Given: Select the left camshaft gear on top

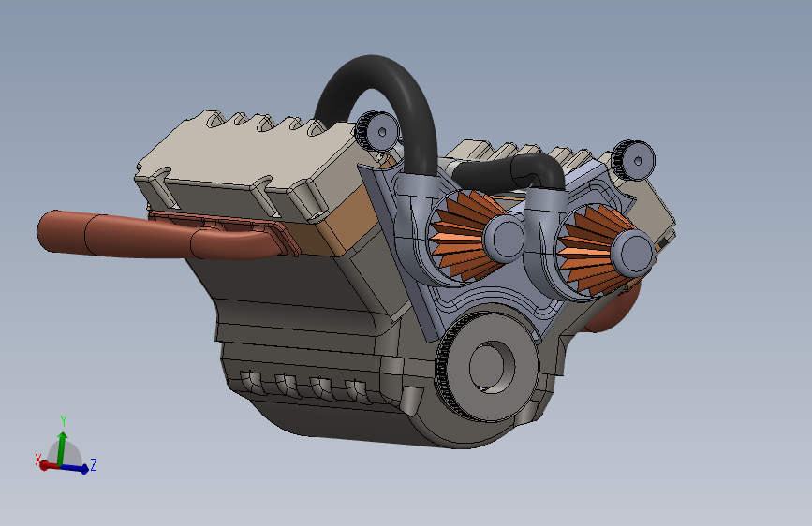Looking at the screenshot, I should pyautogui.click(x=377, y=131).
